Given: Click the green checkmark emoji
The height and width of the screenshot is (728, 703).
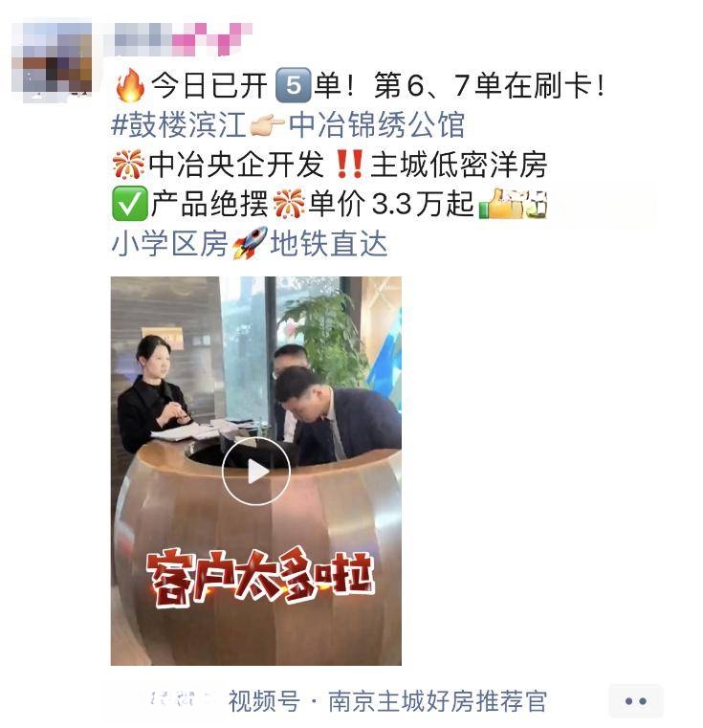Looking at the screenshot, I should 129,204.
